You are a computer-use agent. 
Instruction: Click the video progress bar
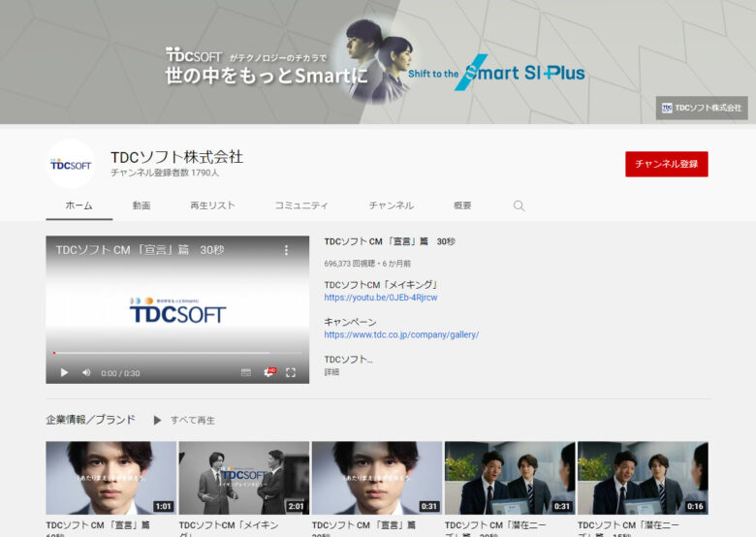177,353
